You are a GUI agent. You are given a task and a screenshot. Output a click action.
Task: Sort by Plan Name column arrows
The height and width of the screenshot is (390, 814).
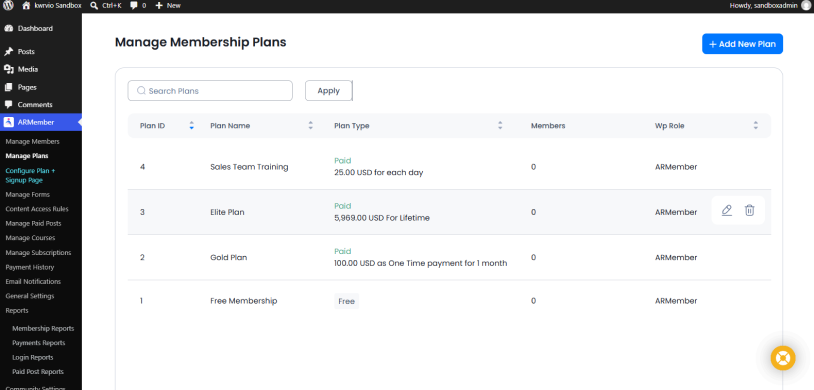tap(310, 125)
